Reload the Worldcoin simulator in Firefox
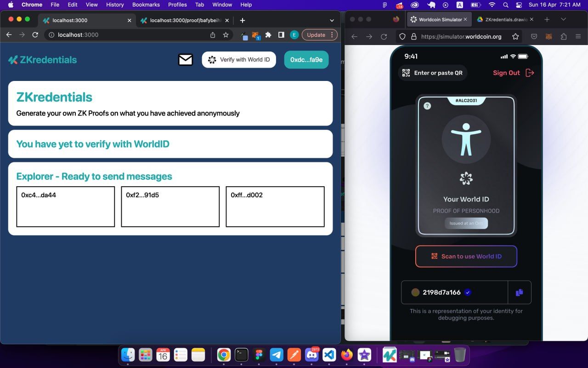This screenshot has height=368, width=588. (x=384, y=36)
